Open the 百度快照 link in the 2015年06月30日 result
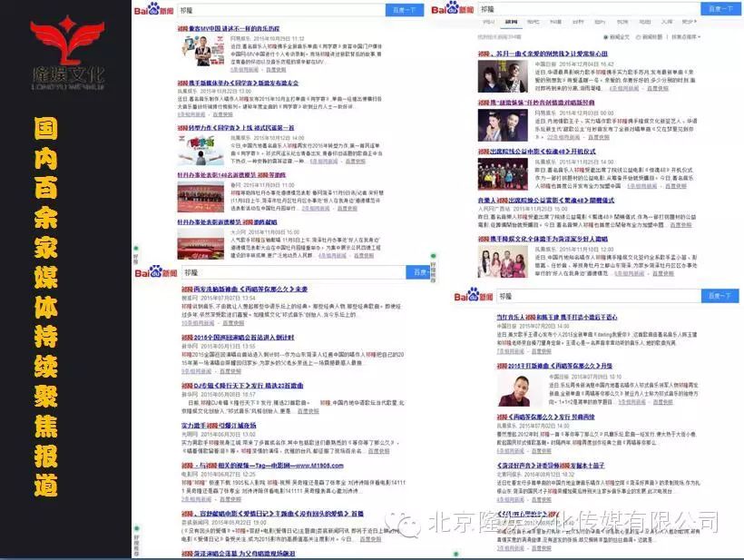This screenshot has width=744, height=560. pyautogui.click(x=378, y=451)
